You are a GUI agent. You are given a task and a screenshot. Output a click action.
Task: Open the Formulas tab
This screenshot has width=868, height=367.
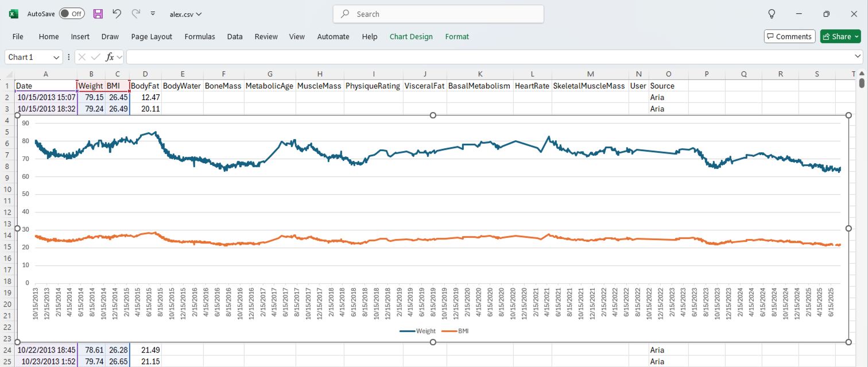[200, 36]
